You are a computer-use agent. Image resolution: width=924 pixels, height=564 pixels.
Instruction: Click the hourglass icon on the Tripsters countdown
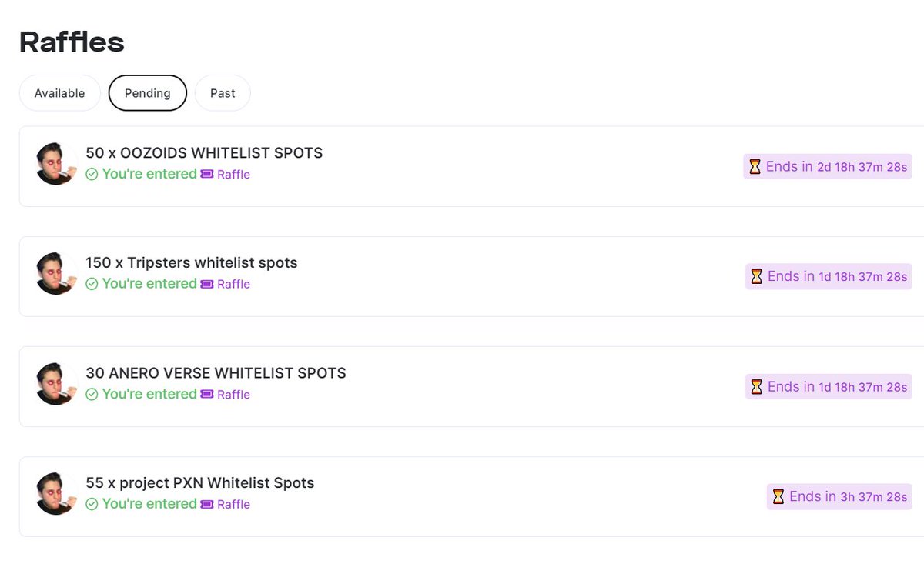[757, 276]
